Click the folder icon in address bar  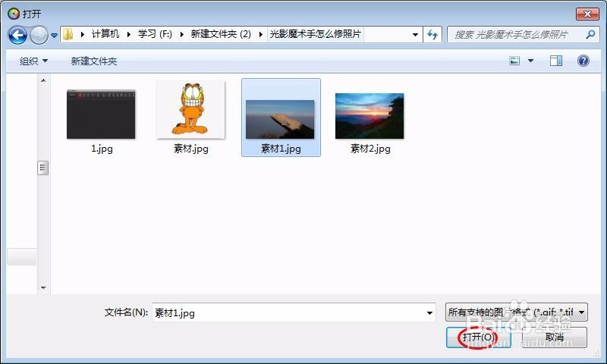[68, 34]
